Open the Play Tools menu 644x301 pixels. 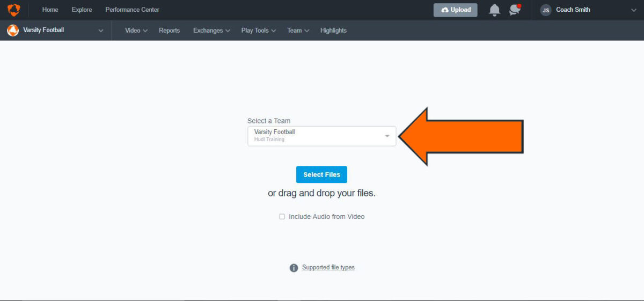(x=259, y=31)
